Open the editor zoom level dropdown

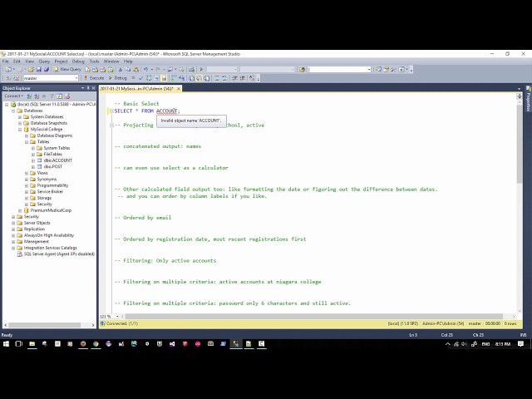[117, 316]
